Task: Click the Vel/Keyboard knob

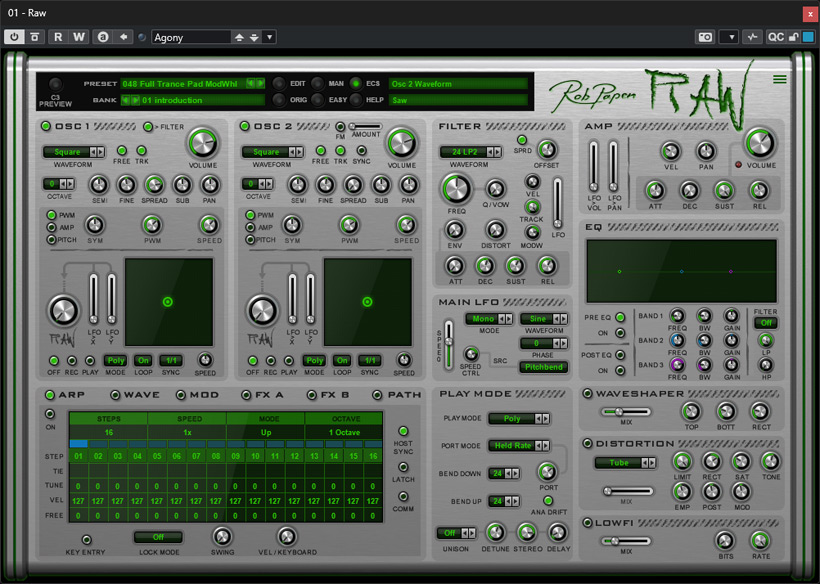Action: pos(287,536)
